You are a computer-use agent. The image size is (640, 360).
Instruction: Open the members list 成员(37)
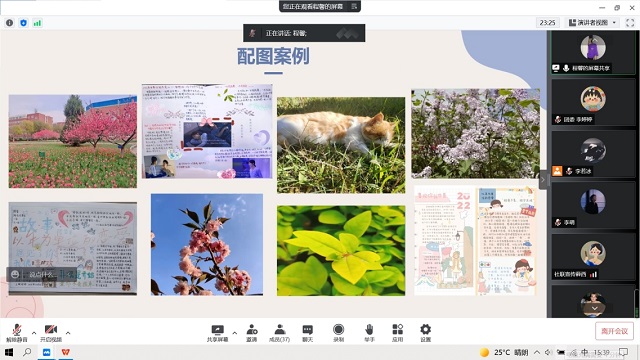(x=280, y=333)
